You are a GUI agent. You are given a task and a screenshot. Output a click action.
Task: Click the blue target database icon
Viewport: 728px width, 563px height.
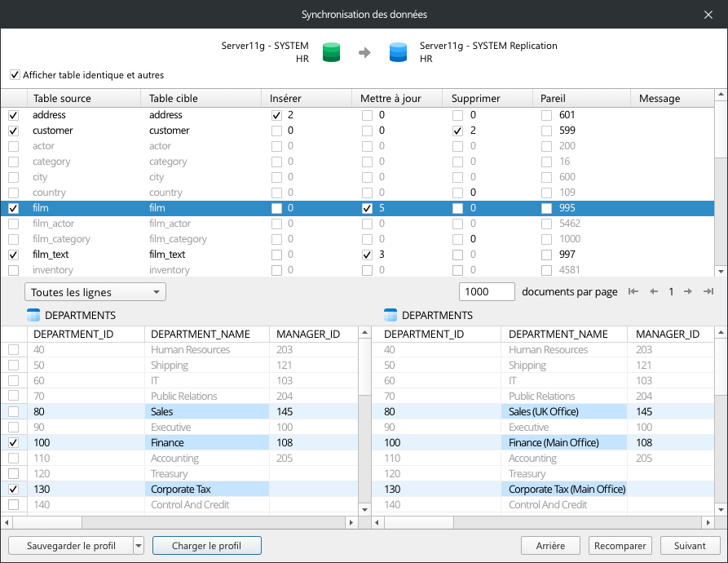point(398,52)
